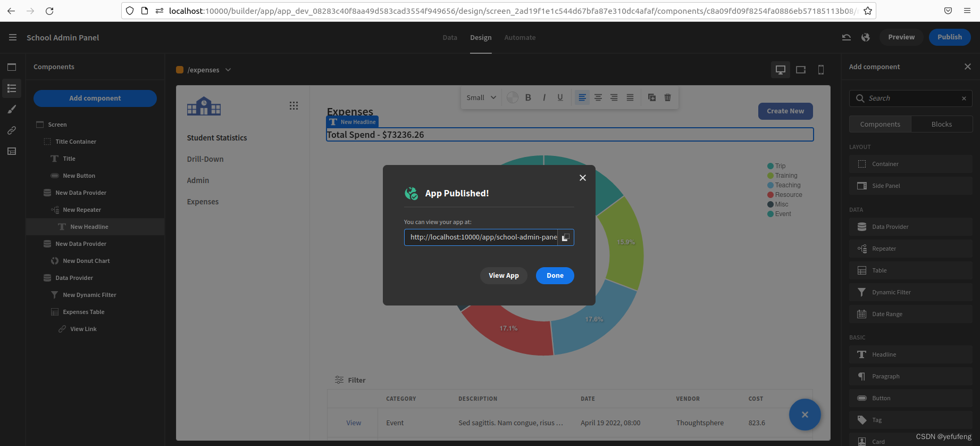Add a Date Range component
The image size is (980, 446).
pos(911,314)
